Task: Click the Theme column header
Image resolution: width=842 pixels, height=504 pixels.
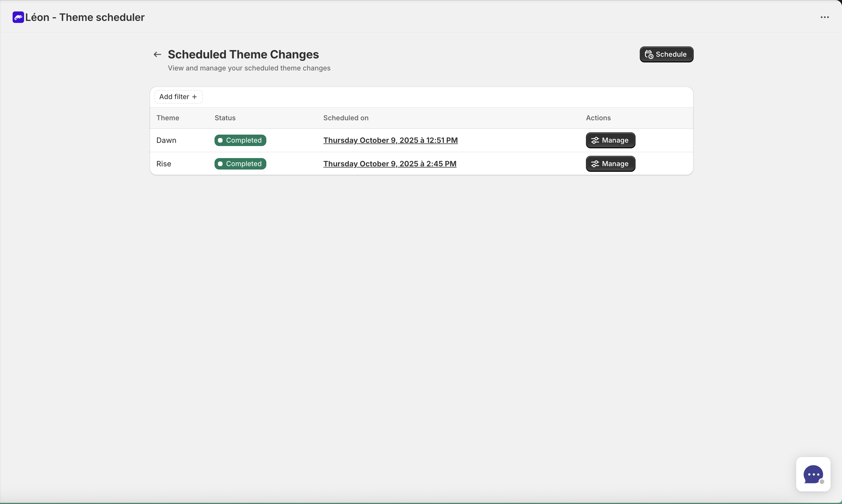Action: pyautogui.click(x=168, y=118)
